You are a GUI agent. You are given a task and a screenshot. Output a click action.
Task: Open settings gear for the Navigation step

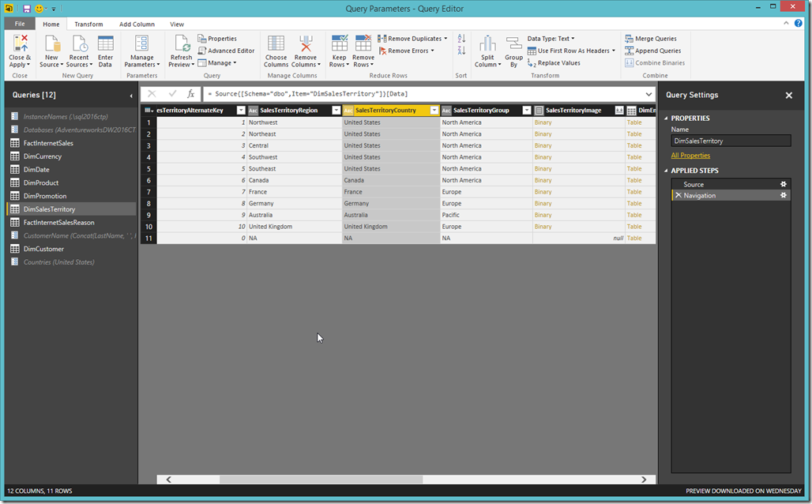784,195
